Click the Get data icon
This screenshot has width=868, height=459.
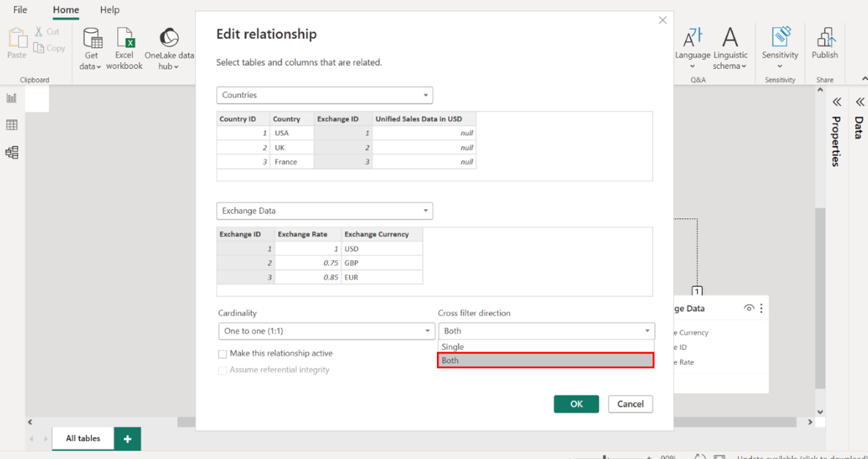92,39
